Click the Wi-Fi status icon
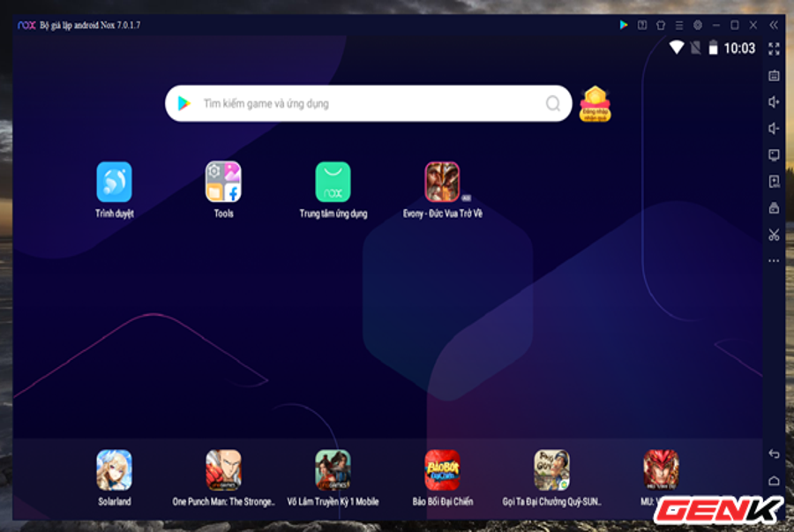The image size is (794, 532). 677,48
